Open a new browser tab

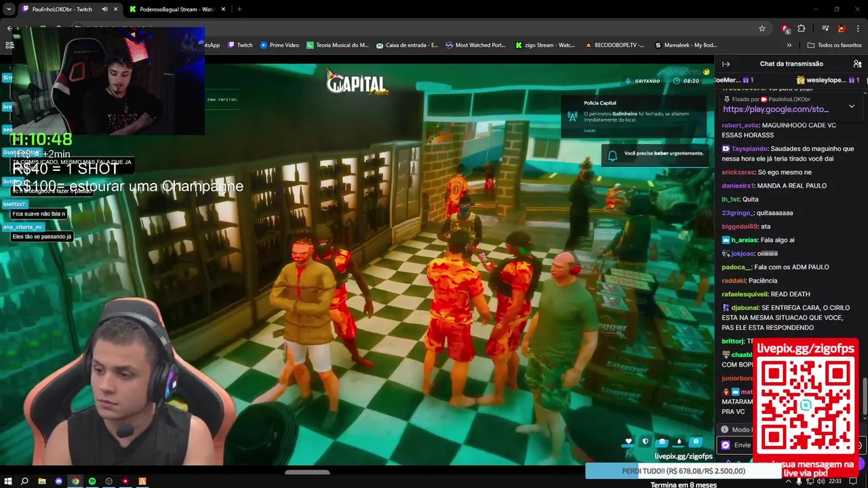(239, 9)
